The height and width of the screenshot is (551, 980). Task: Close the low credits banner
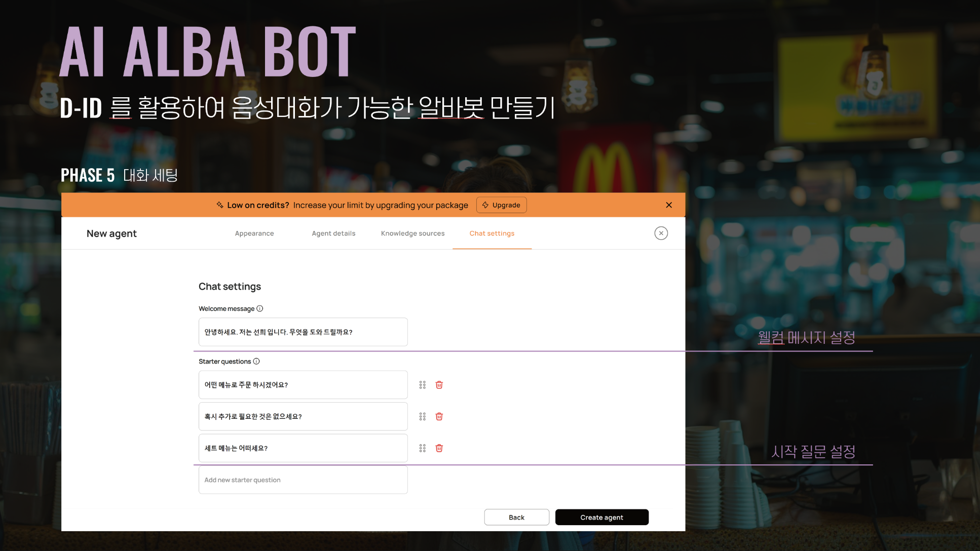pos(669,205)
